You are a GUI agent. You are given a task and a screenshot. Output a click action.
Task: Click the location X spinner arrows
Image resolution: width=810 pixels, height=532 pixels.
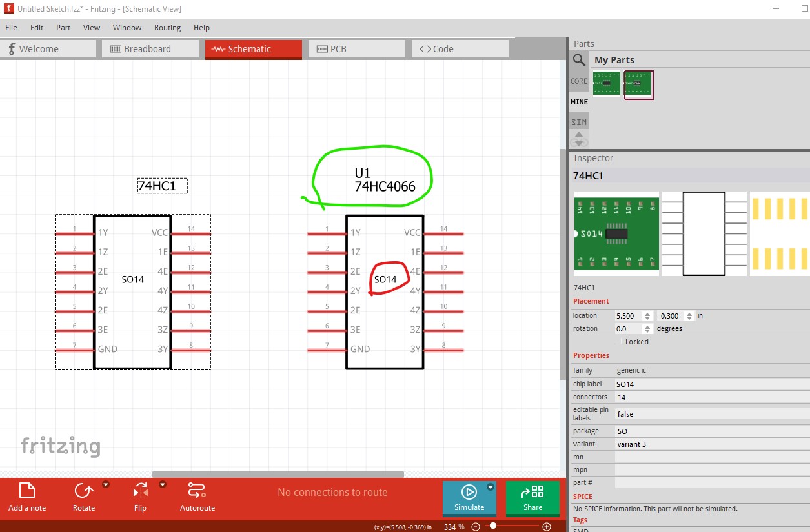pyautogui.click(x=649, y=316)
